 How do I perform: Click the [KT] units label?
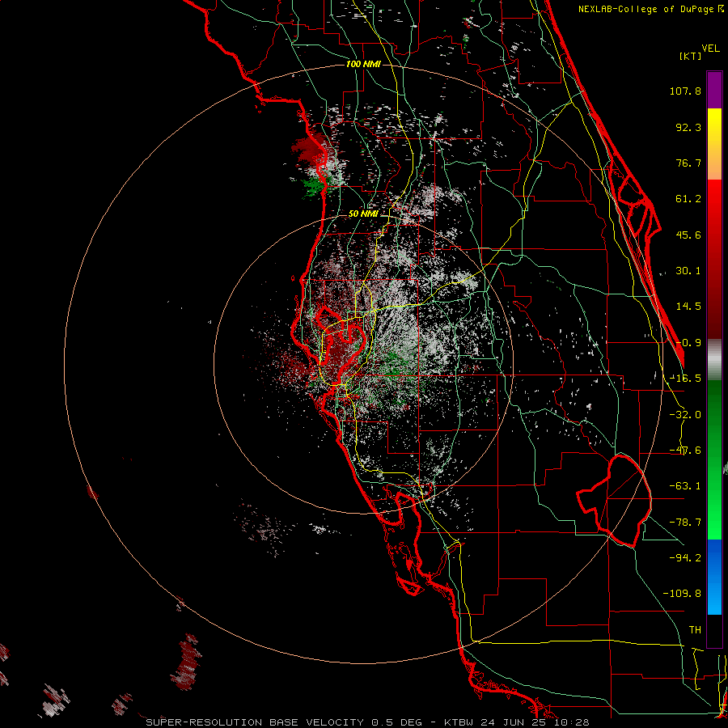pos(690,56)
